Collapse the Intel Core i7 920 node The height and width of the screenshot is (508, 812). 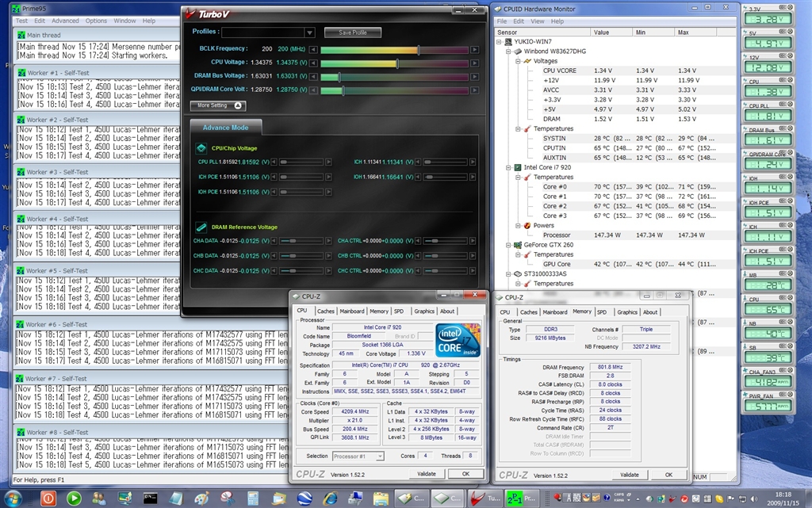(x=508, y=167)
